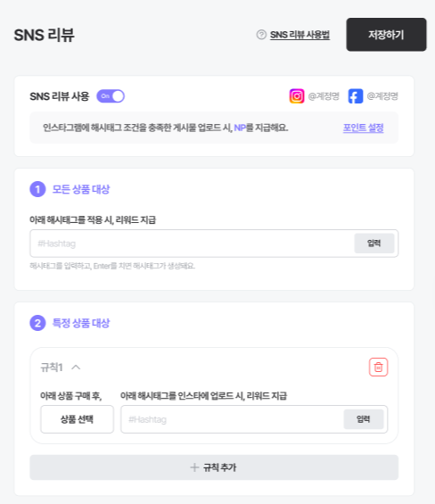This screenshot has height=504, width=435.
Task: Focus the #Hashtag input in 규칙1
Action: (x=232, y=419)
